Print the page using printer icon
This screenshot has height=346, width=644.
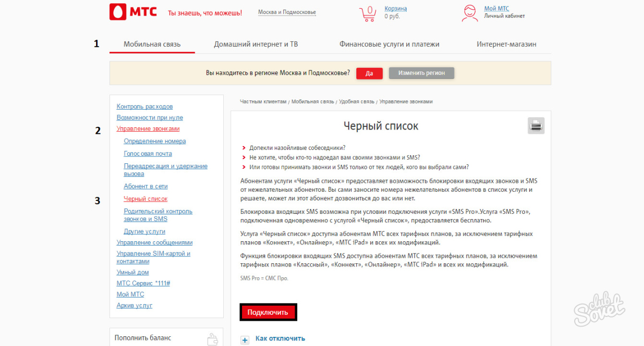[536, 126]
